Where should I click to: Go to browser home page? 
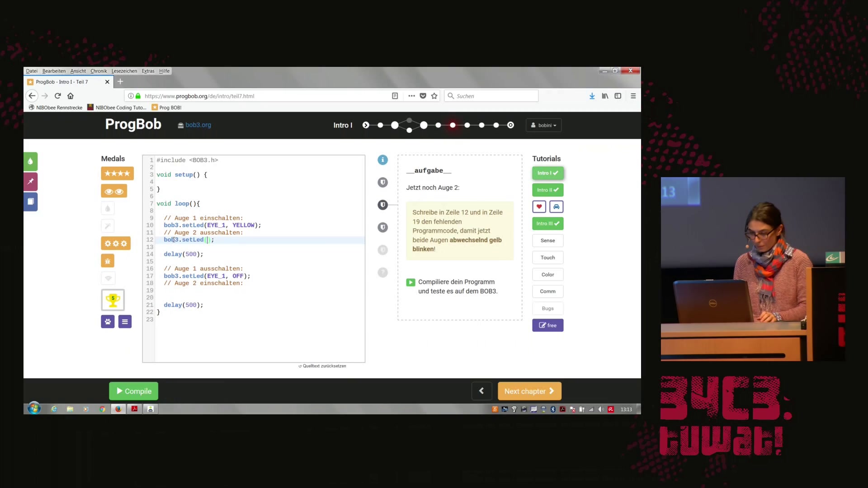(71, 96)
